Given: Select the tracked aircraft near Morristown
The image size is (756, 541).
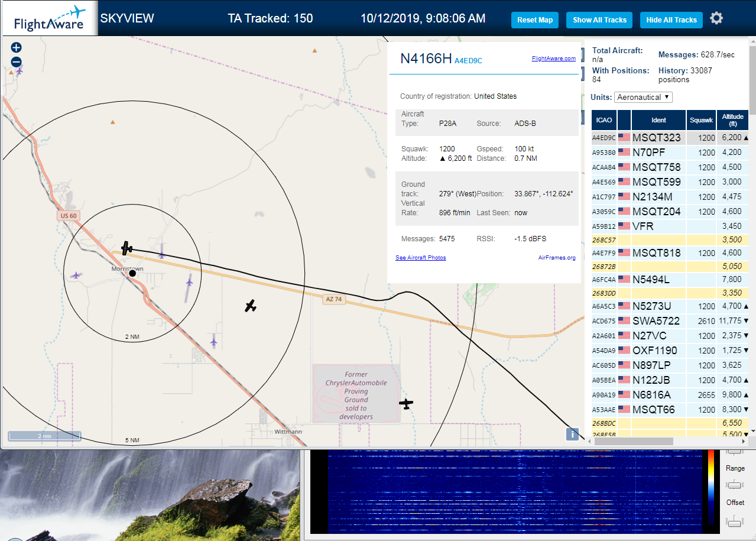Looking at the screenshot, I should [x=126, y=248].
